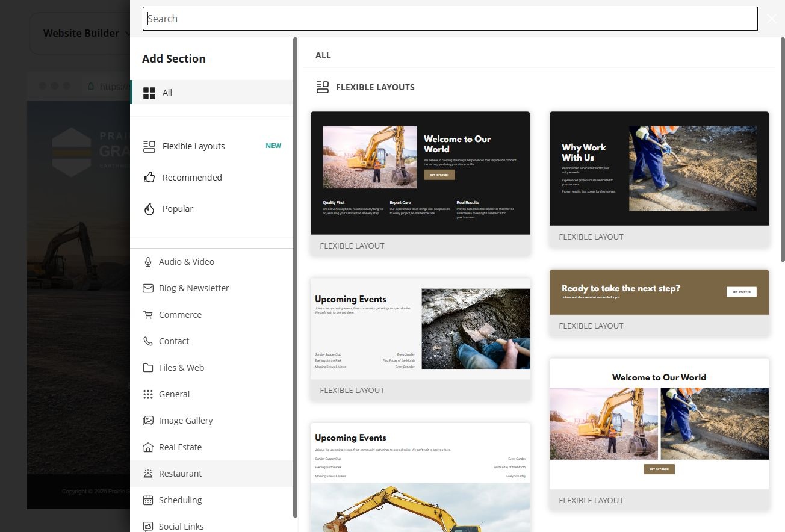Viewport: 785px width, 532px height.
Task: Click the Real Estate house icon
Action: [148, 447]
